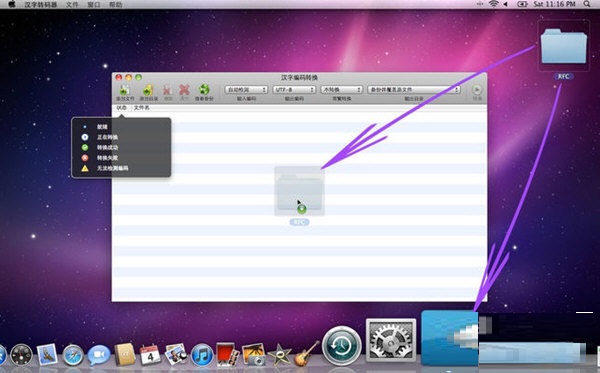Image resolution: width=600 pixels, height=373 pixels.
Task: Open Time Machine from the Dock
Action: pos(342,345)
